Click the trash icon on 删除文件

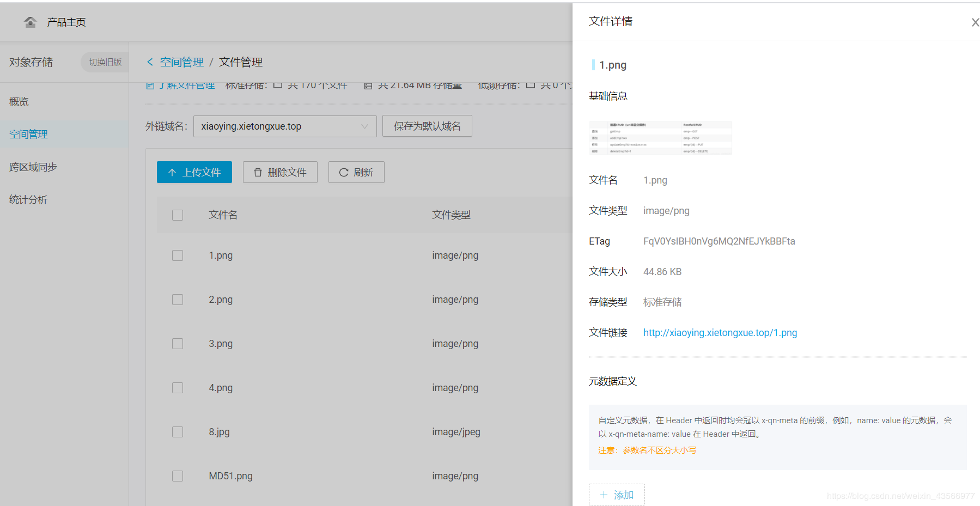258,172
